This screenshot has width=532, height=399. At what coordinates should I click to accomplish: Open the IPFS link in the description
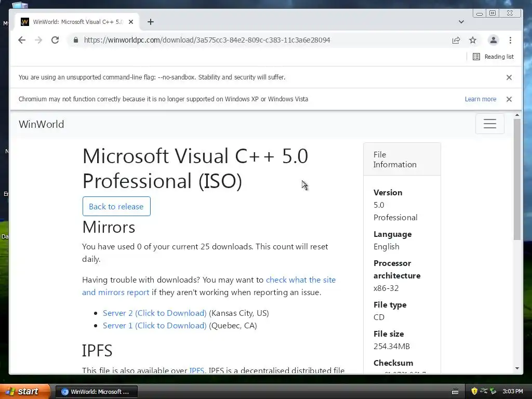pos(197,370)
